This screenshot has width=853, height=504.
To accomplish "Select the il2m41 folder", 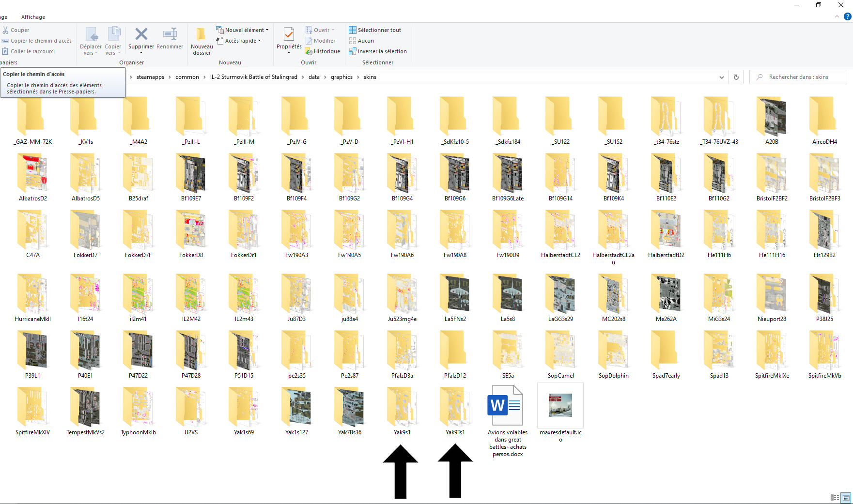I will (139, 298).
